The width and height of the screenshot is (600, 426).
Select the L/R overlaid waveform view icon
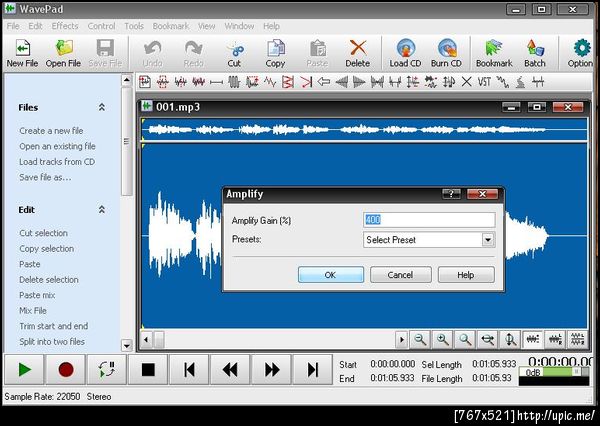(555, 339)
